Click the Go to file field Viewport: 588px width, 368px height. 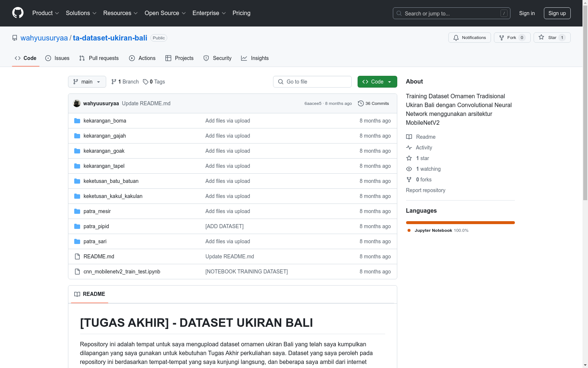pos(312,82)
